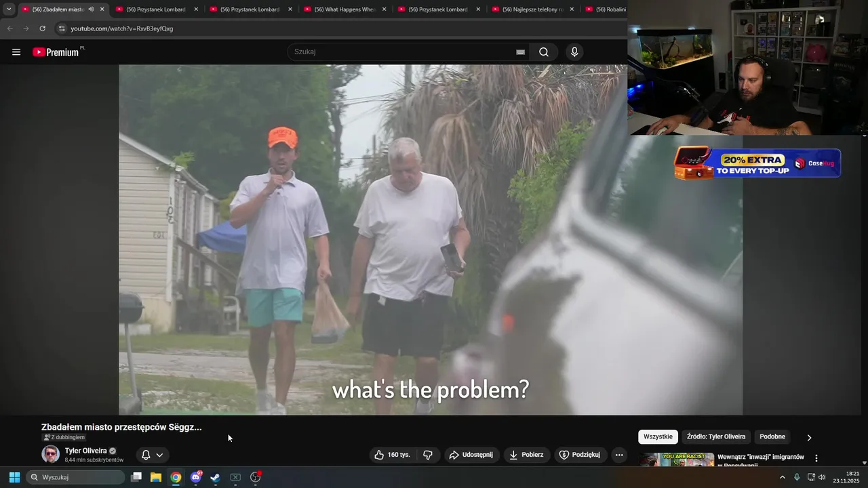Click the Z dubbingiem badge

64,437
